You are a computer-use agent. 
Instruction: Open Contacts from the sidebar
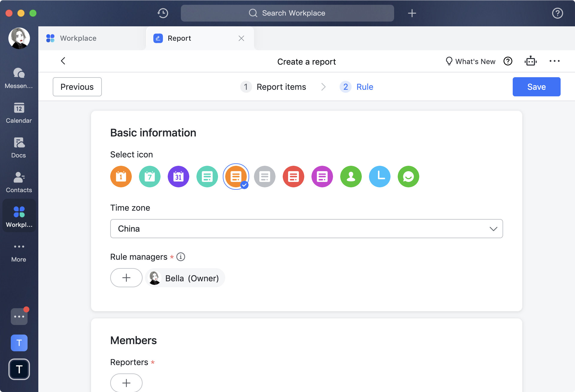19,182
